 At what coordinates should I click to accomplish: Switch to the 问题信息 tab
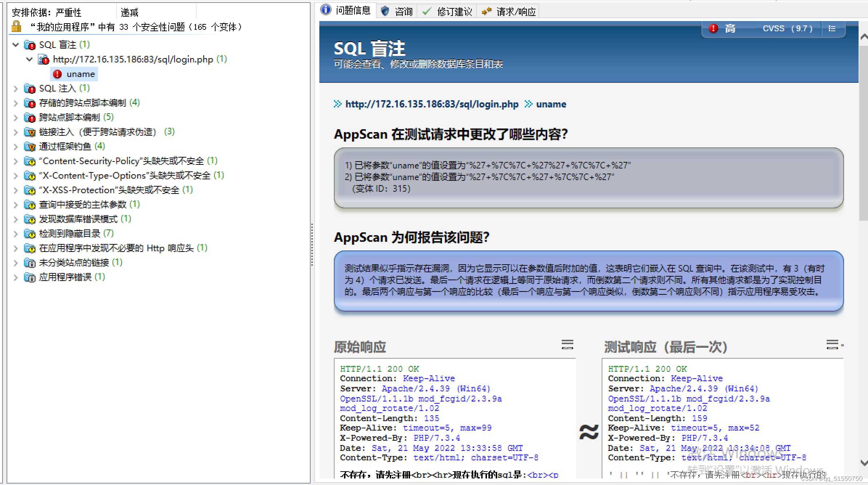pos(346,11)
